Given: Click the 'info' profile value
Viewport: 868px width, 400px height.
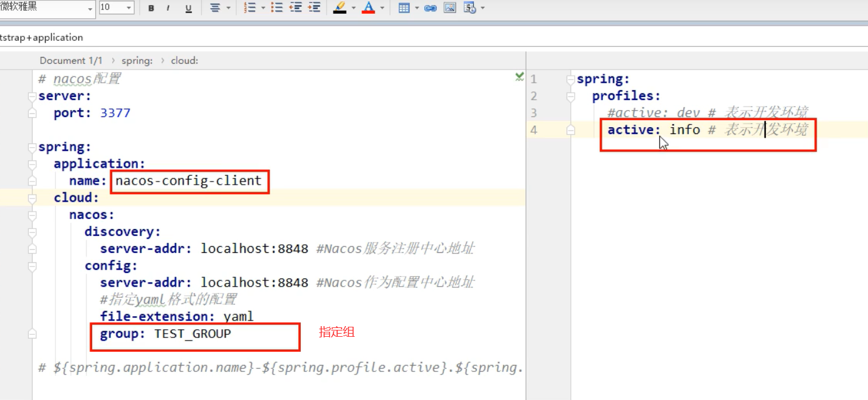Looking at the screenshot, I should (684, 130).
